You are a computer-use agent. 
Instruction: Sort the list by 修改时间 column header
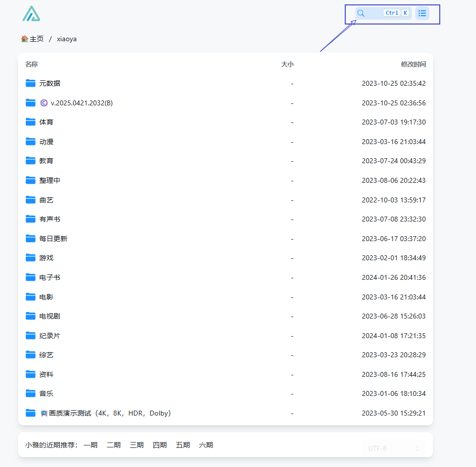[x=413, y=64]
